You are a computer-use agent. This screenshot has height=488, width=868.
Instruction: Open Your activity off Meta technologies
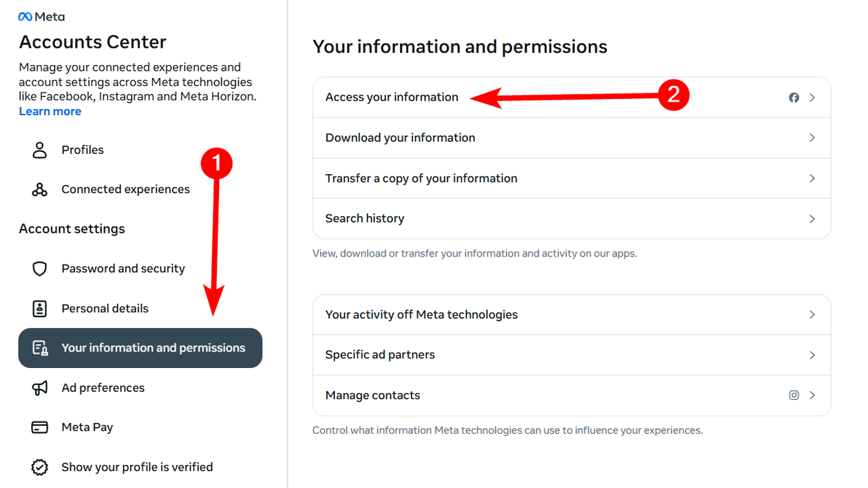[x=571, y=314]
